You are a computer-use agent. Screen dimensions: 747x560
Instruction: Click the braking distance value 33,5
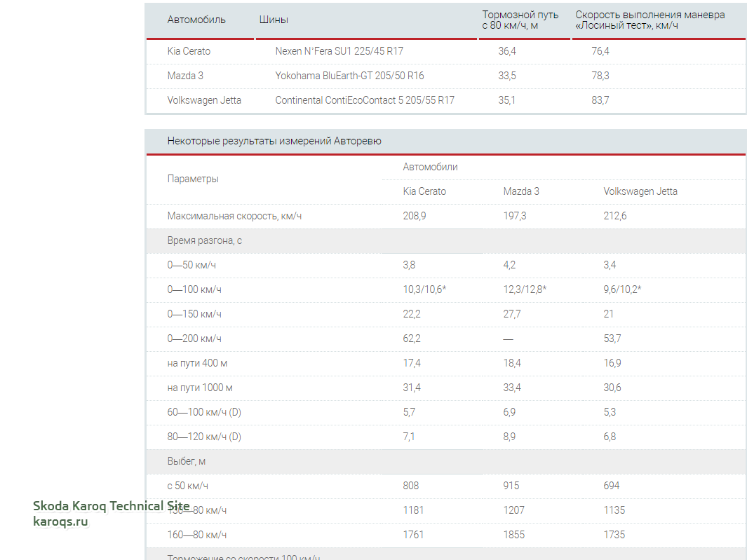[x=507, y=76]
